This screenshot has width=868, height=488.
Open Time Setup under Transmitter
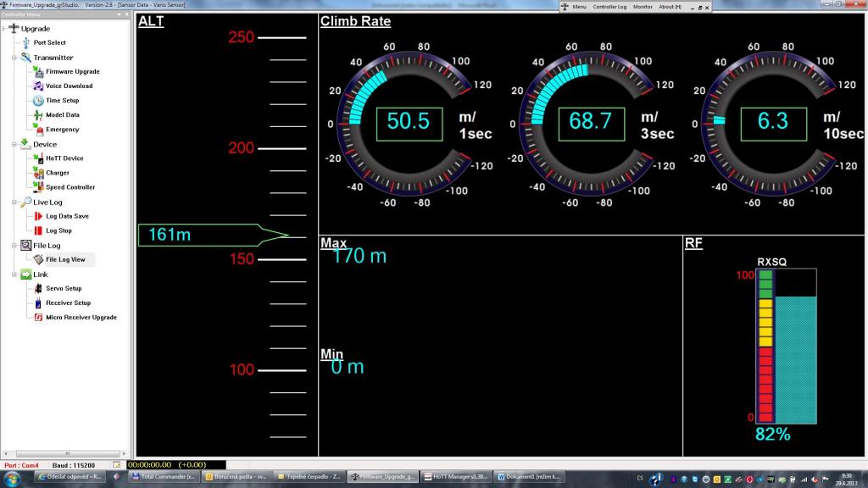click(x=62, y=100)
